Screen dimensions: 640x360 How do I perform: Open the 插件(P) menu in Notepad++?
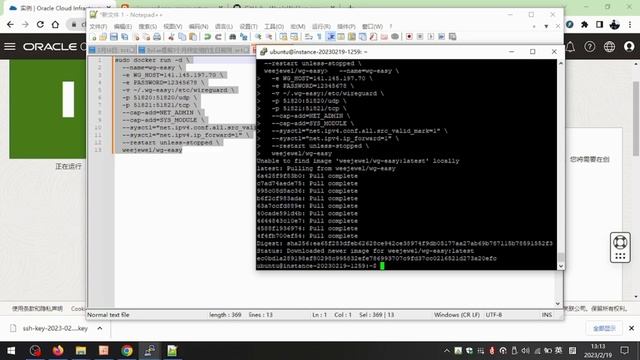346,27
